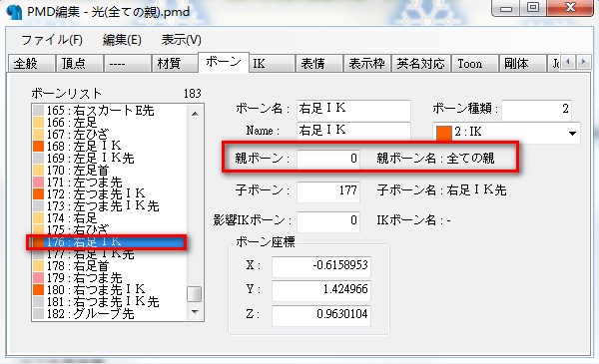
Task: Click the bone list scroll up arrow
Action: 195,114
